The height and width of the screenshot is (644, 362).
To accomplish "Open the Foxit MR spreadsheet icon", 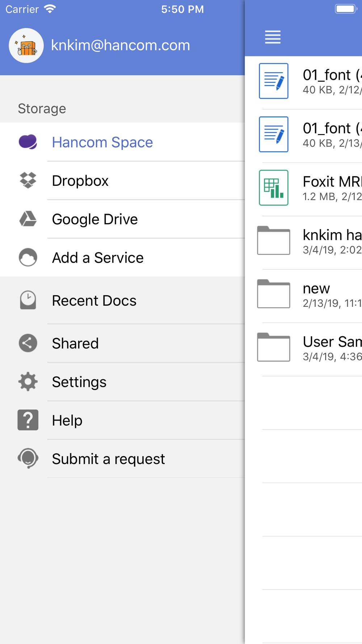I will click(274, 188).
